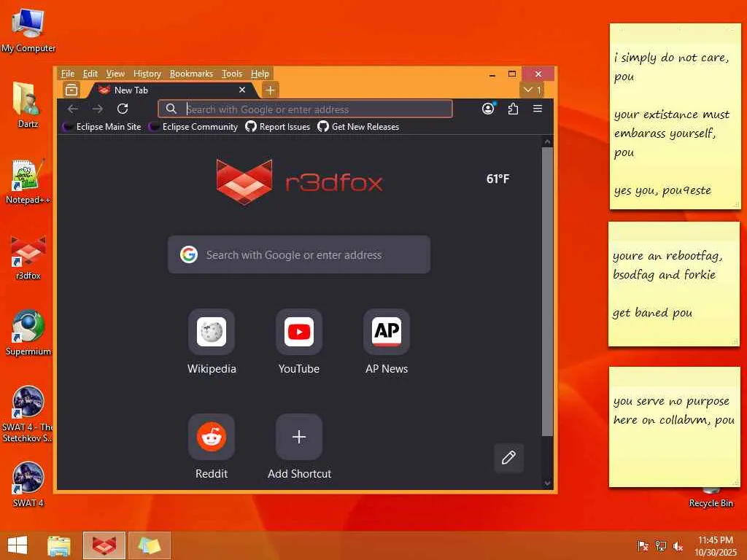Select the SWAT 4 desktop shortcut
Image resolution: width=747 pixels, height=560 pixels.
28,484
